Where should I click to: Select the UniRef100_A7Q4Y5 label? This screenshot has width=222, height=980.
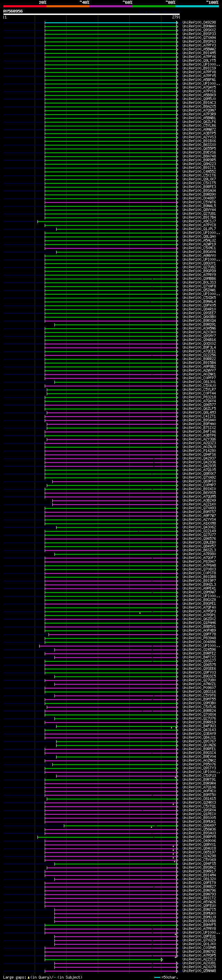pyautogui.click(x=199, y=88)
